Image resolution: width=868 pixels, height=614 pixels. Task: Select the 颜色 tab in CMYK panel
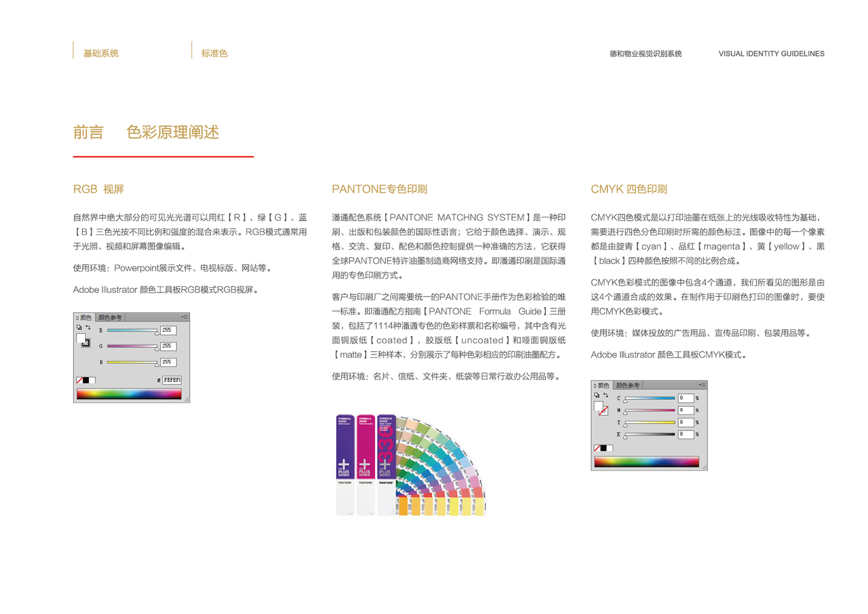(x=603, y=385)
